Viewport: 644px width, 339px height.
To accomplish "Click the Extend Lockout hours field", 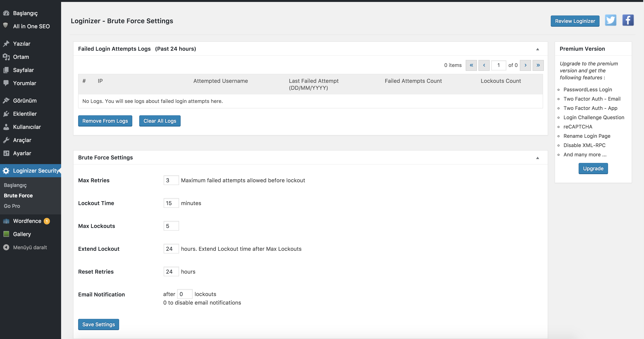I will 171,249.
